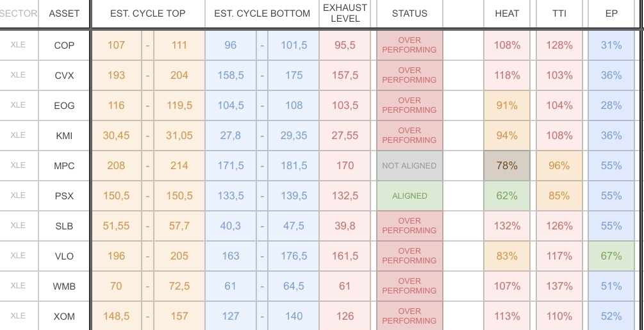The image size is (644, 330).
Task: Click KMI's exhaust level 27,55
Action: coord(345,135)
